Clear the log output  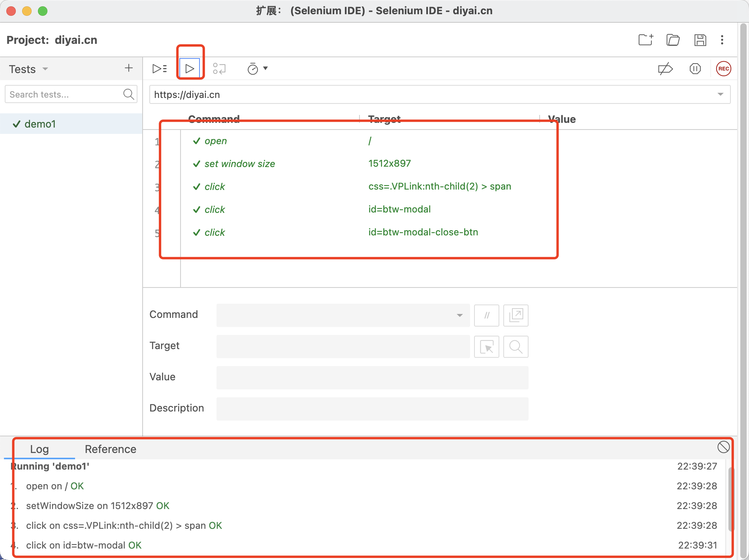coord(723,447)
